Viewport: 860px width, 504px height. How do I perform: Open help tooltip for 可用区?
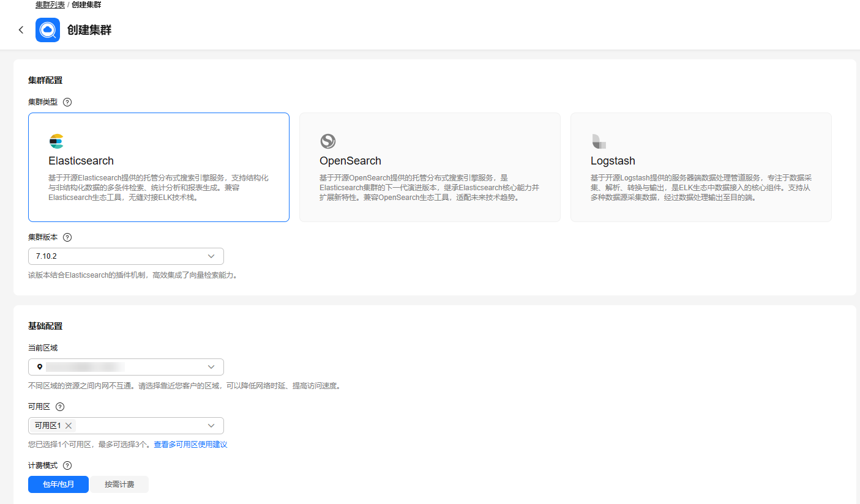point(60,407)
